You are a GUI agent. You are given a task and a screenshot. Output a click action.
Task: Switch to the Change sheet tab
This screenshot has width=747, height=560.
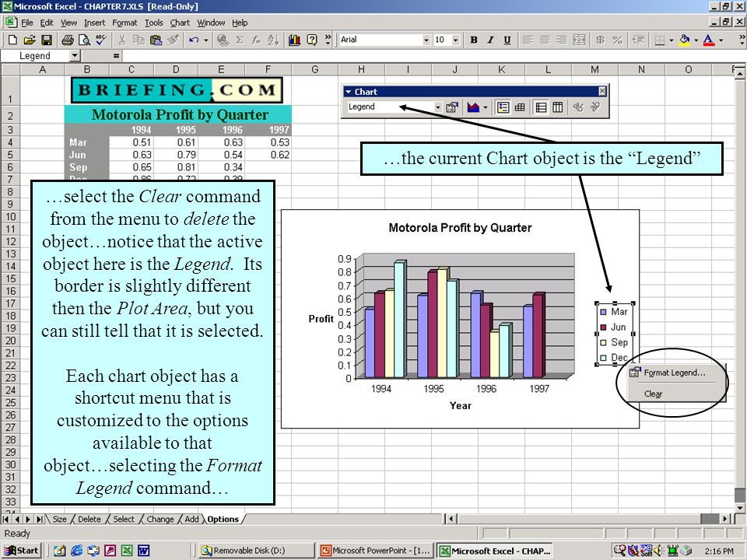pyautogui.click(x=160, y=519)
